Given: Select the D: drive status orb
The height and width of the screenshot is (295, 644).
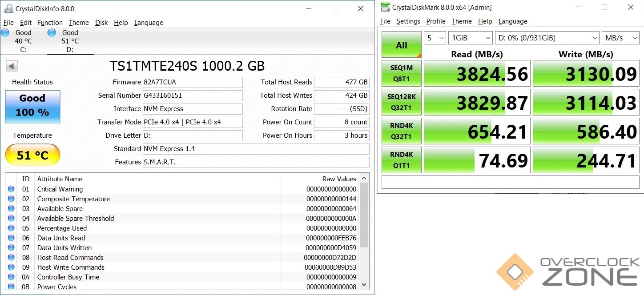Looking at the screenshot, I should pyautogui.click(x=52, y=32).
